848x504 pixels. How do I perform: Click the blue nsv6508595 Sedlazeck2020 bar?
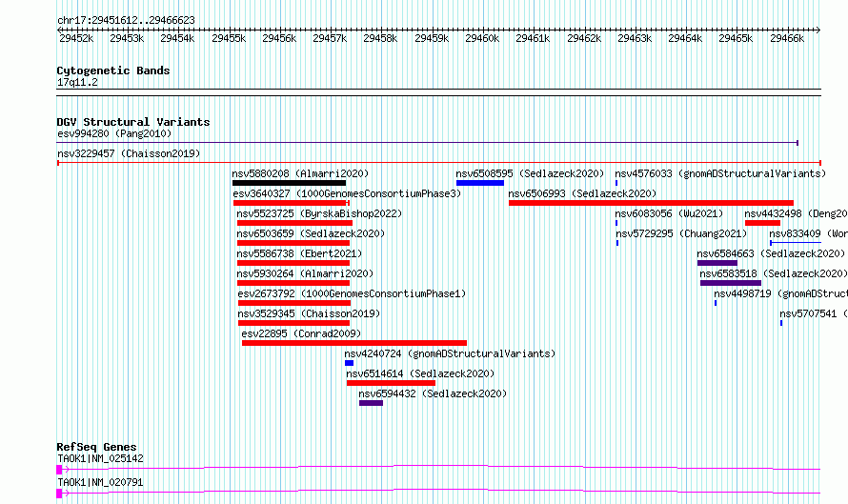coord(479,183)
